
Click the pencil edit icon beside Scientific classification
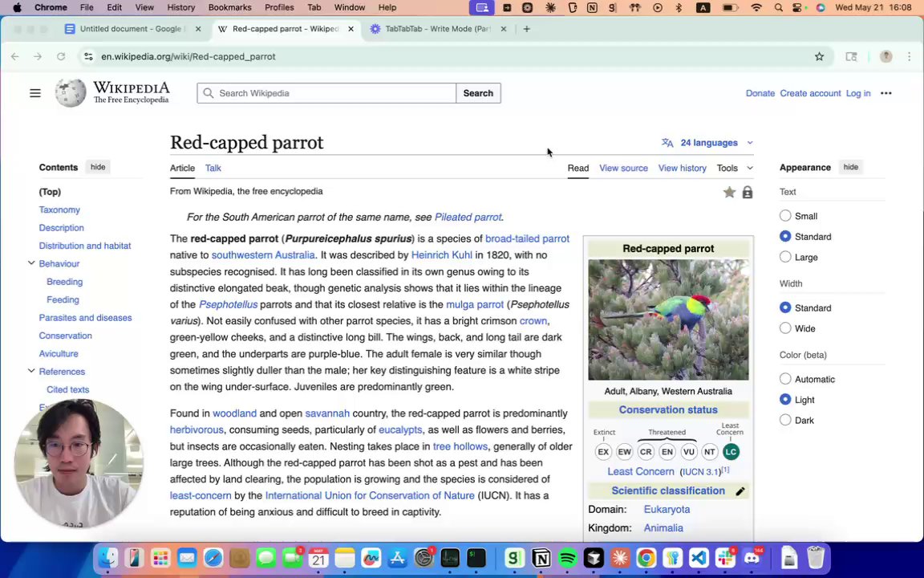click(x=740, y=491)
